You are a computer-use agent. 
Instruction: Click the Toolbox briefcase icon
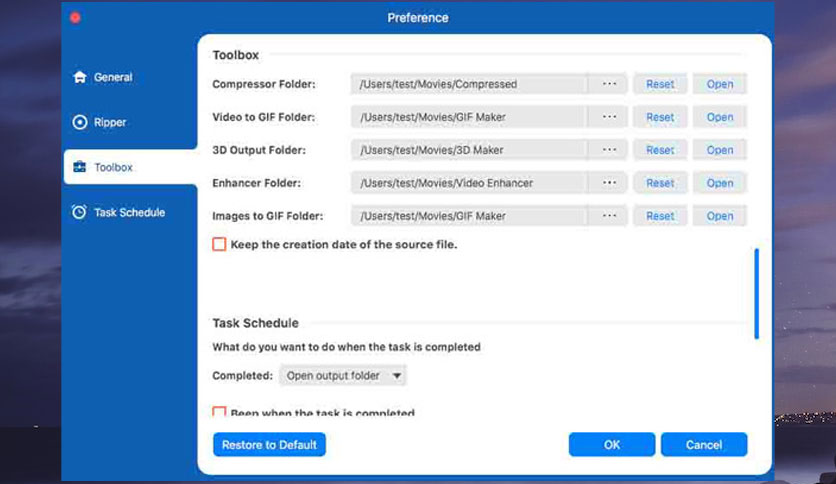click(80, 167)
